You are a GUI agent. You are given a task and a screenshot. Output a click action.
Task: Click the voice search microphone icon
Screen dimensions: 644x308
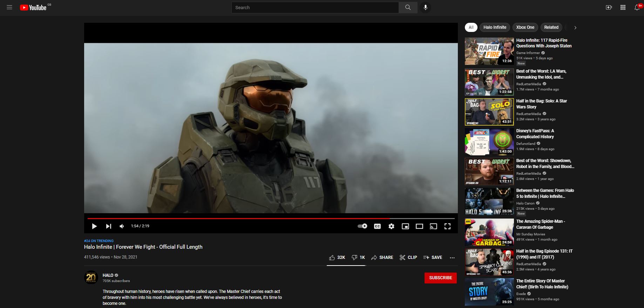(425, 7)
